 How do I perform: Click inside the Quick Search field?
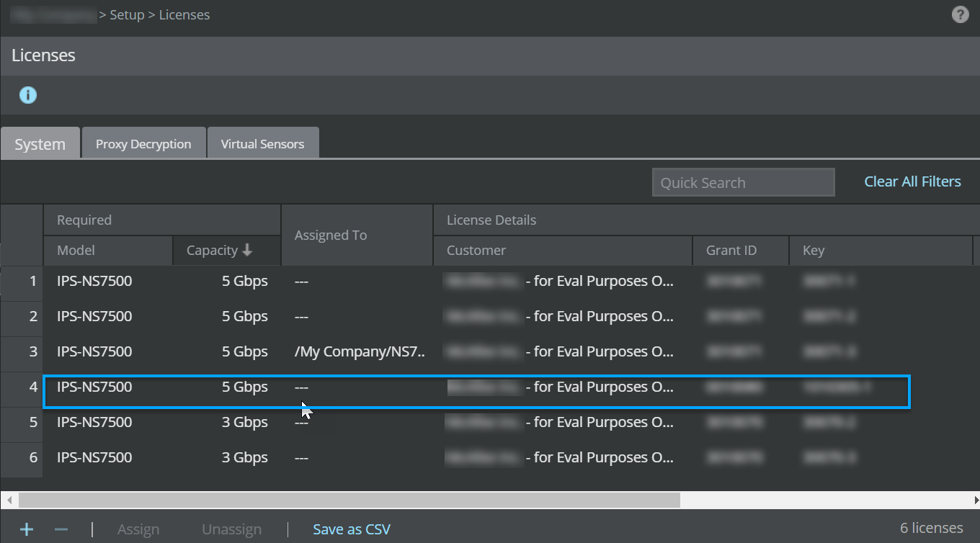pos(743,182)
